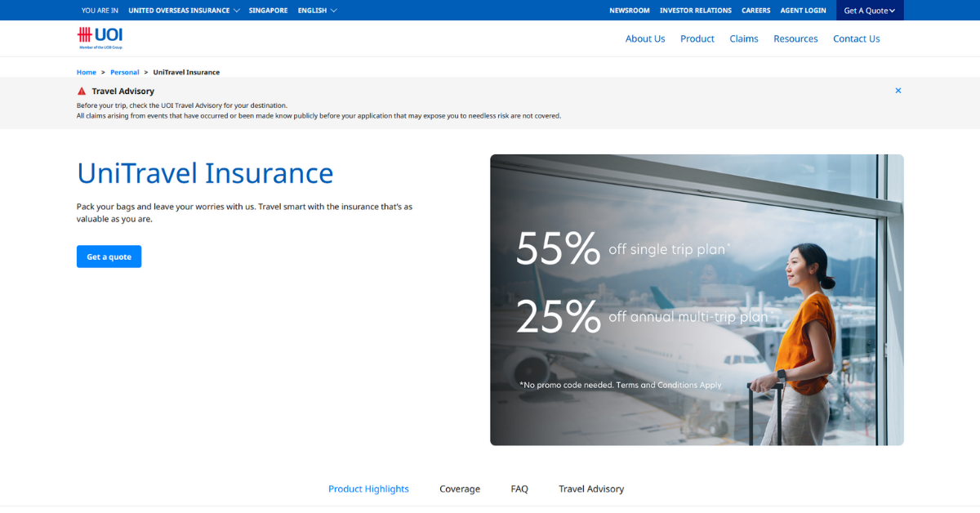Select Singapore in the top bar
The height and width of the screenshot is (513, 980).
click(268, 11)
